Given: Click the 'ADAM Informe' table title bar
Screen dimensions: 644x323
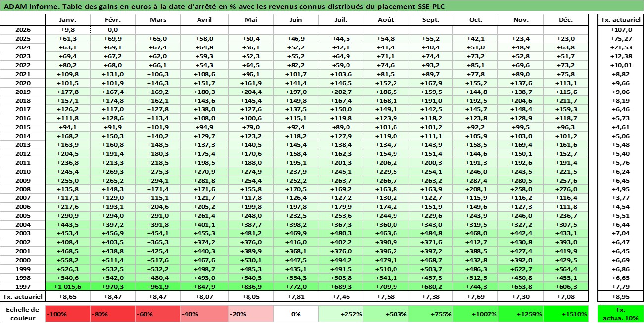Looking at the screenshot, I should pyautogui.click(x=322, y=6).
